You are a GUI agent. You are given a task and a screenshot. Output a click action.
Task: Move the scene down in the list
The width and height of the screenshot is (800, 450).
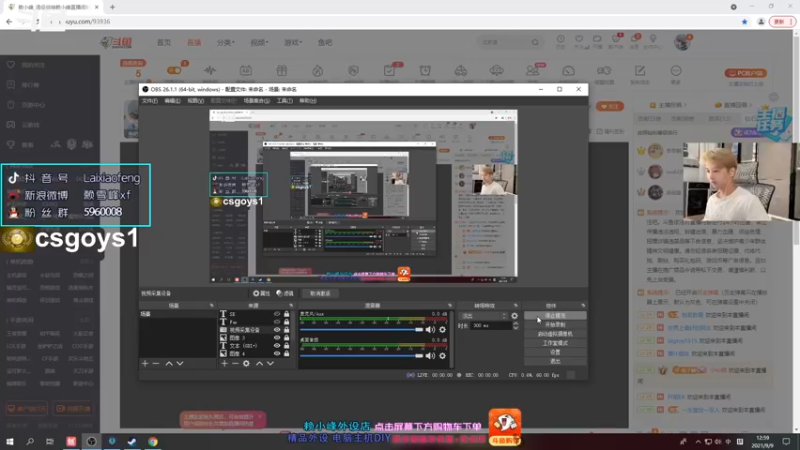coord(180,363)
